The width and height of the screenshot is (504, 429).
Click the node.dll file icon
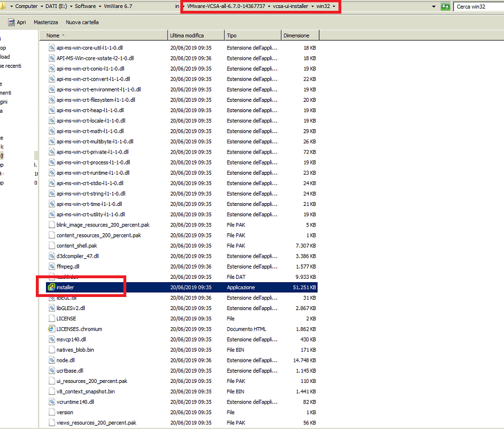click(x=51, y=360)
